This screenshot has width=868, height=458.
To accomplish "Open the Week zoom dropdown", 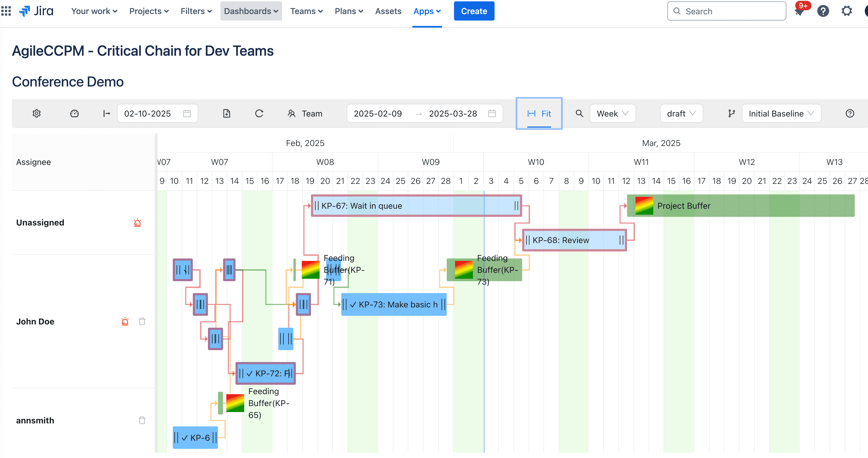I will (612, 113).
